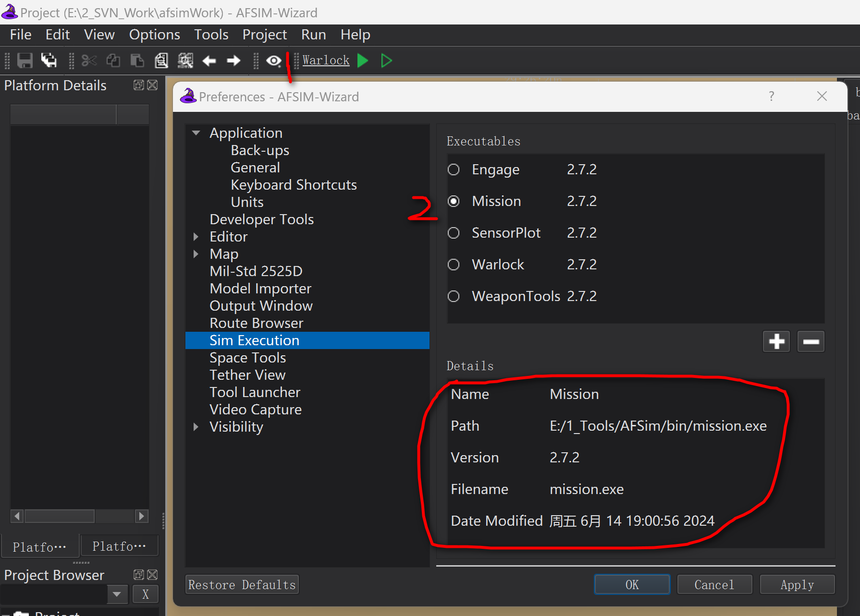Open the View menu
The image size is (860, 616).
(x=99, y=35)
